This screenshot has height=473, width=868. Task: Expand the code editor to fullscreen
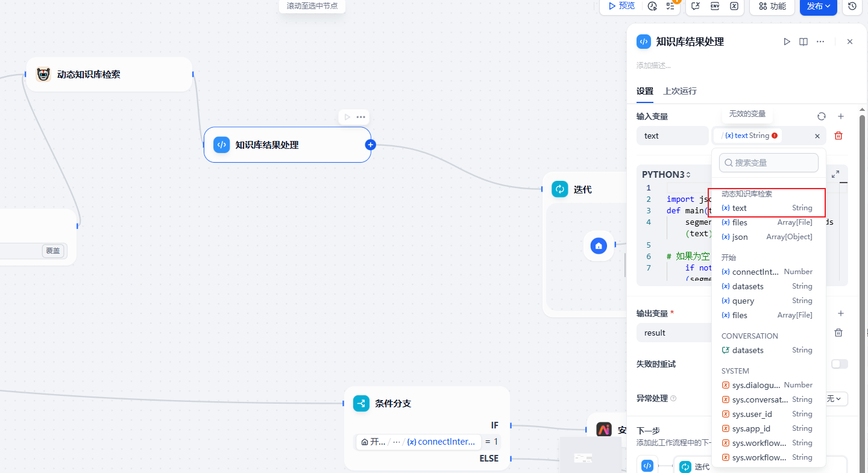click(x=835, y=174)
